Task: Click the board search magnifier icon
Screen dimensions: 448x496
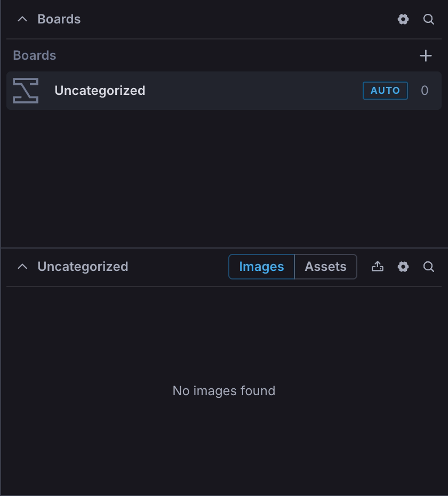Action: pyautogui.click(x=429, y=19)
